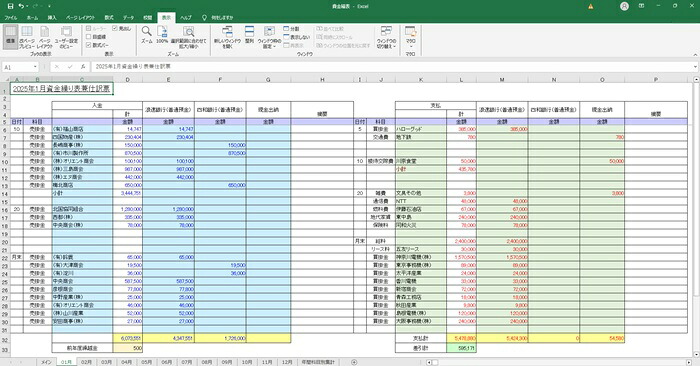Undo the last action
Viewport: 700px width, 366px height.
point(21,6)
